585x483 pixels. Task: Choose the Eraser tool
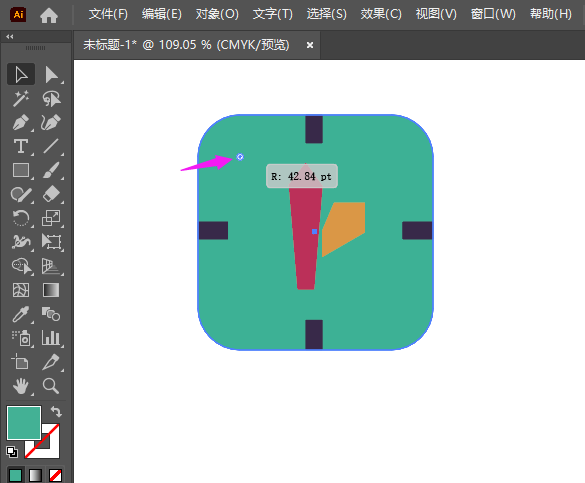click(x=51, y=194)
